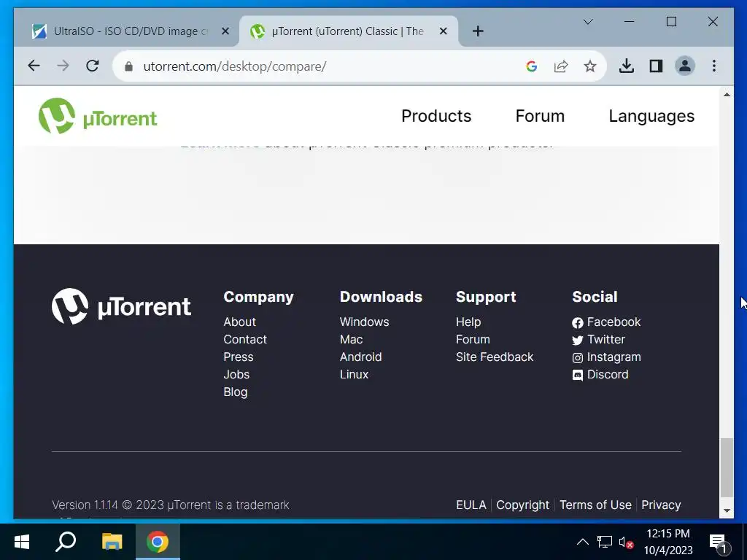747x560 pixels.
Task: Open the Privacy link
Action: [x=661, y=505]
